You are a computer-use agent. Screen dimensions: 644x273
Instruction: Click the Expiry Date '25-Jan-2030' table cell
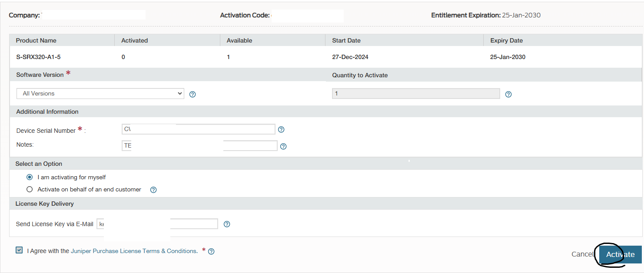tap(508, 57)
